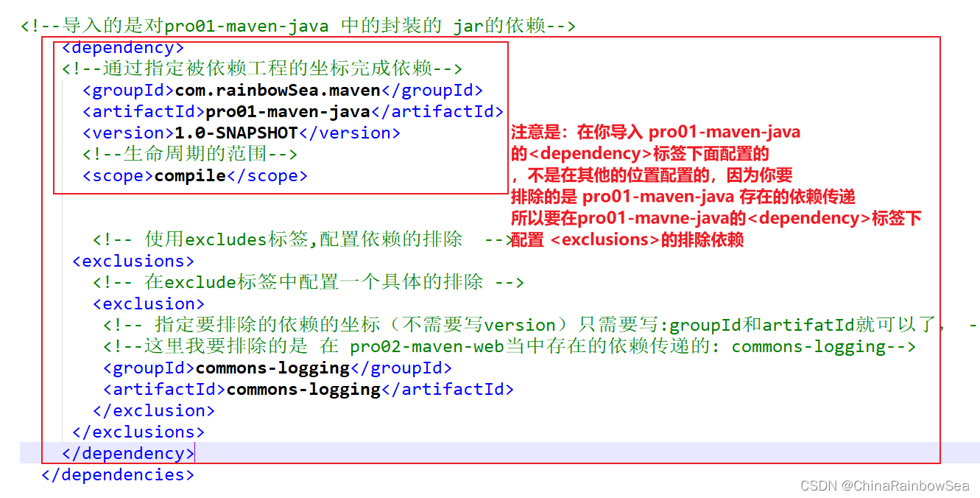Select the groupId value com.rainbowSea.maven
The image size is (980, 498).
pyautogui.click(x=278, y=91)
